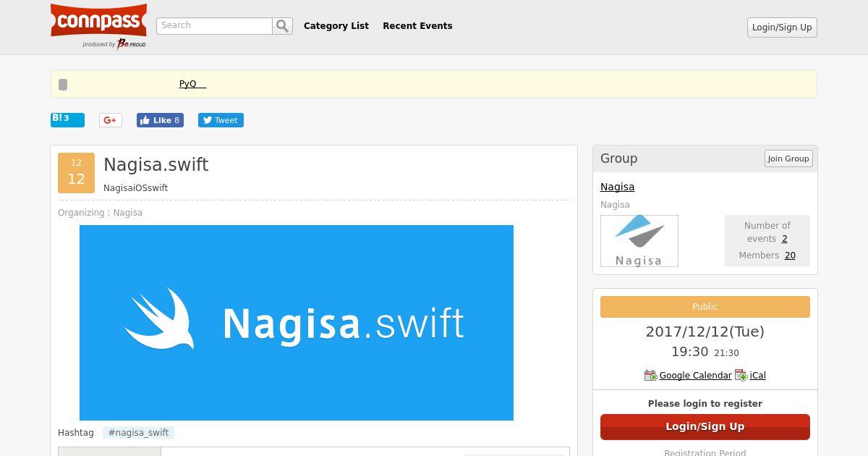Open the PyQ link in banner

click(x=192, y=84)
